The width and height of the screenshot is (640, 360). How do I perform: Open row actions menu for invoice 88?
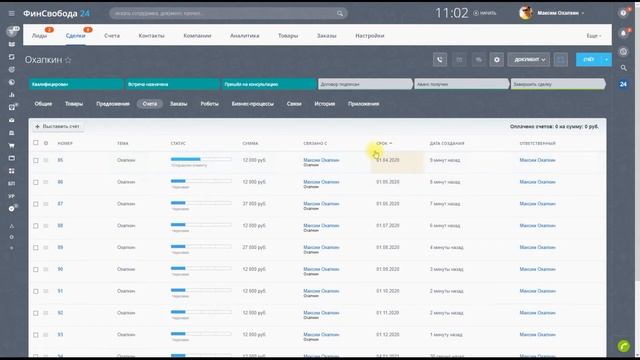(46, 226)
